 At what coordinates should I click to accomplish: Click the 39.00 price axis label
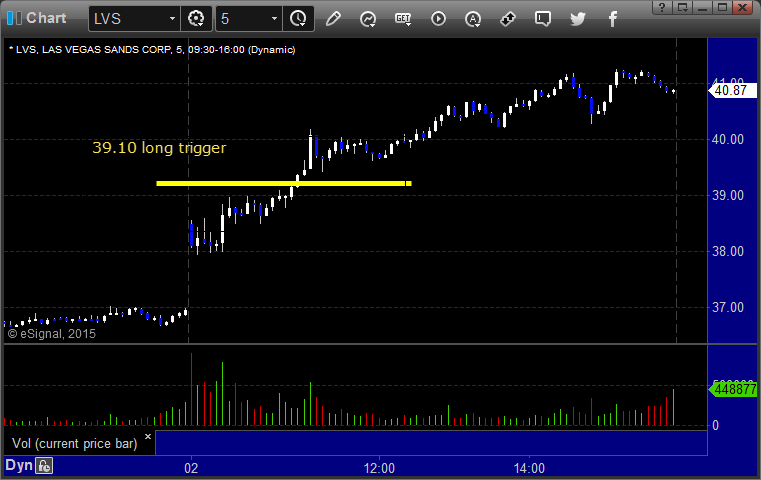[x=728, y=196]
